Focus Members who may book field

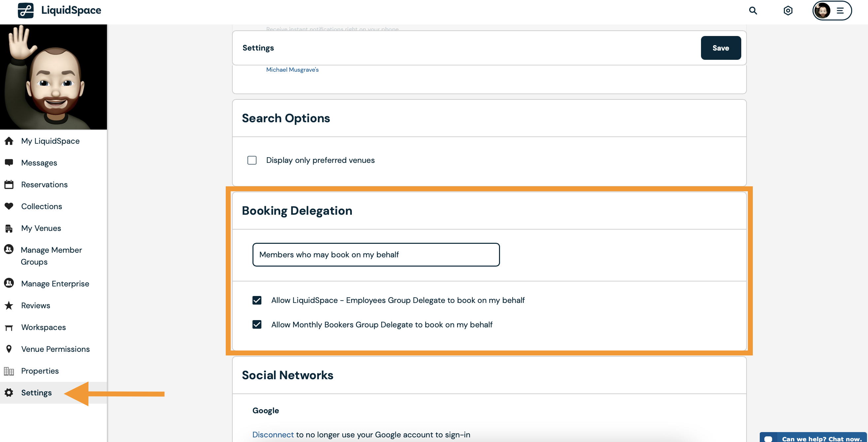[x=376, y=255]
